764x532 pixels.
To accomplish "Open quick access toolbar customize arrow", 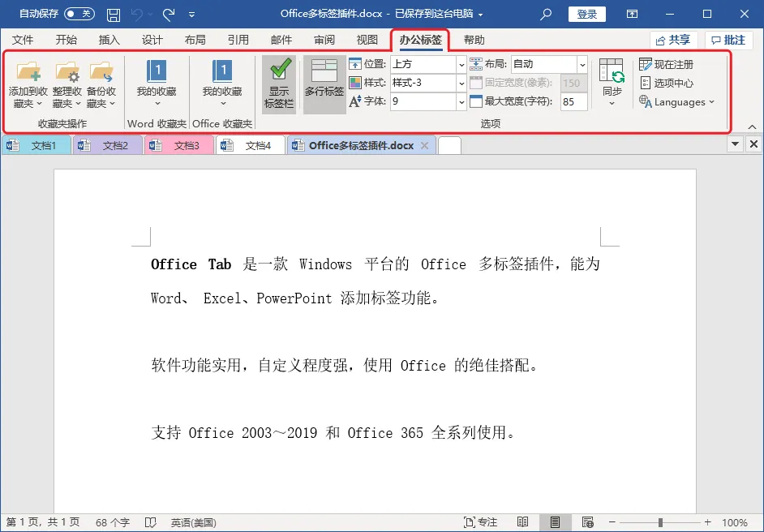I will pyautogui.click(x=192, y=15).
